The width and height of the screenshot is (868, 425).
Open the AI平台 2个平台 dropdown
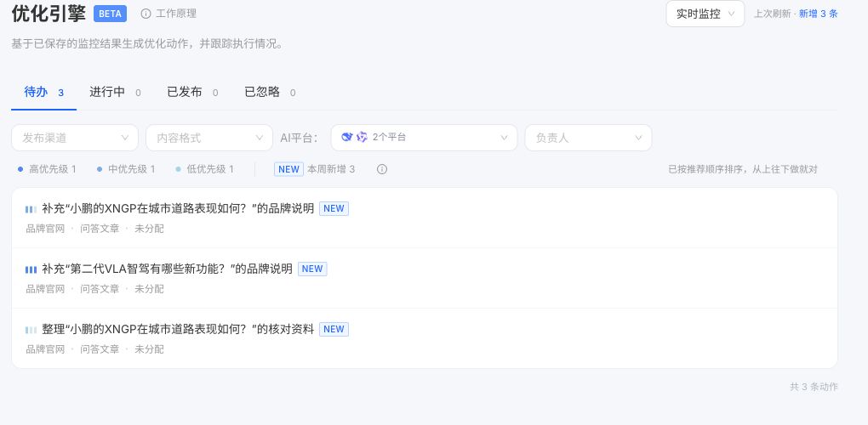click(x=424, y=138)
